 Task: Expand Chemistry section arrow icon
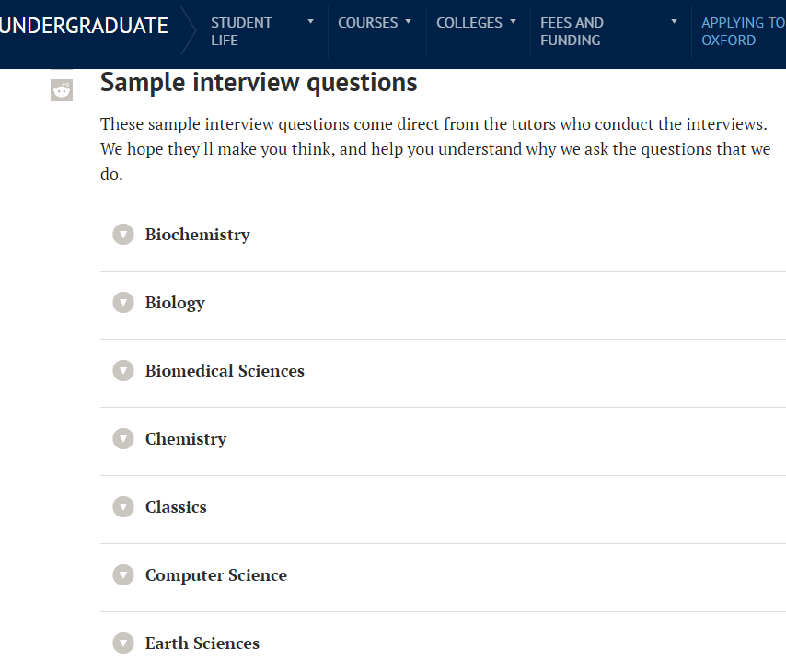[123, 439]
